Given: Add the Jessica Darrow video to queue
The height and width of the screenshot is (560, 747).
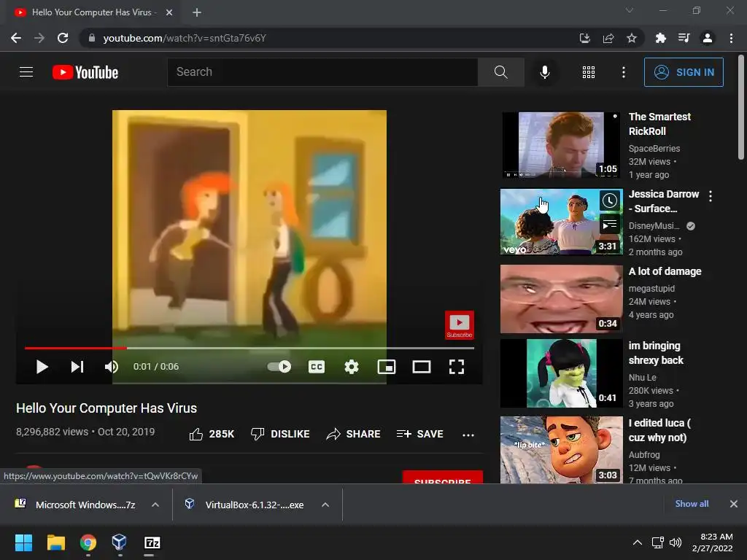Looking at the screenshot, I should click(610, 225).
